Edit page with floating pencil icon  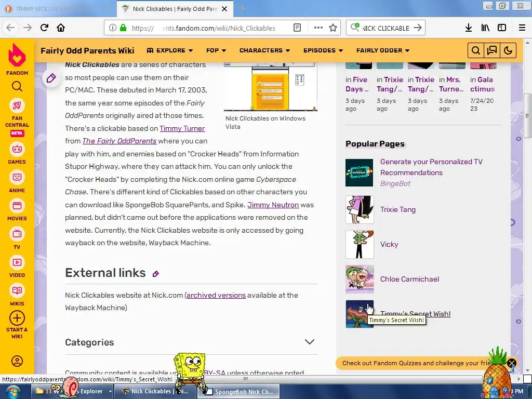(51, 78)
